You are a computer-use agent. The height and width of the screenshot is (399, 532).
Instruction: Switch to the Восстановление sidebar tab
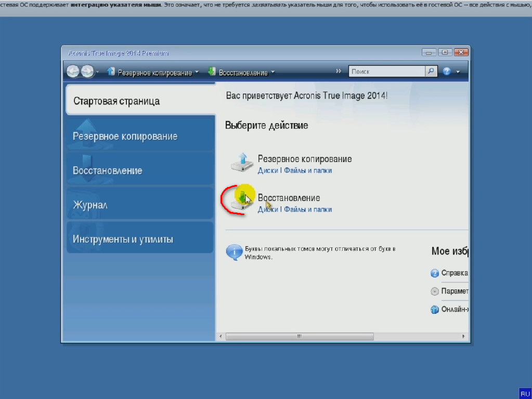140,170
